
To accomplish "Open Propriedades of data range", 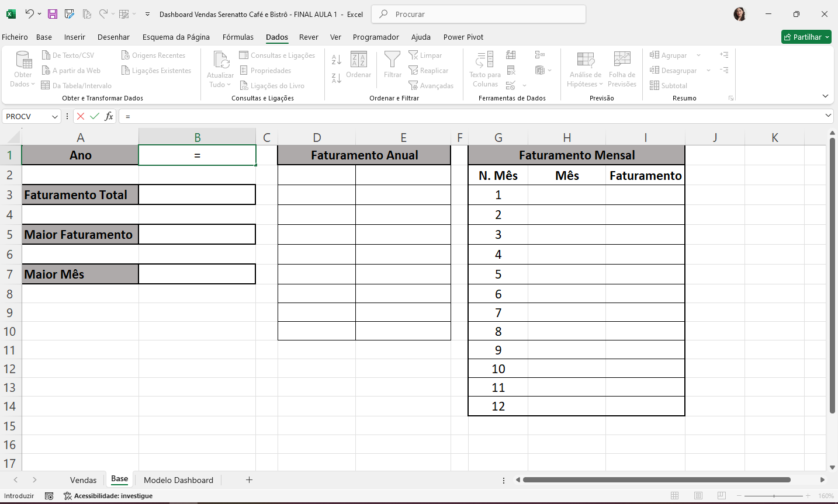I will (x=265, y=71).
